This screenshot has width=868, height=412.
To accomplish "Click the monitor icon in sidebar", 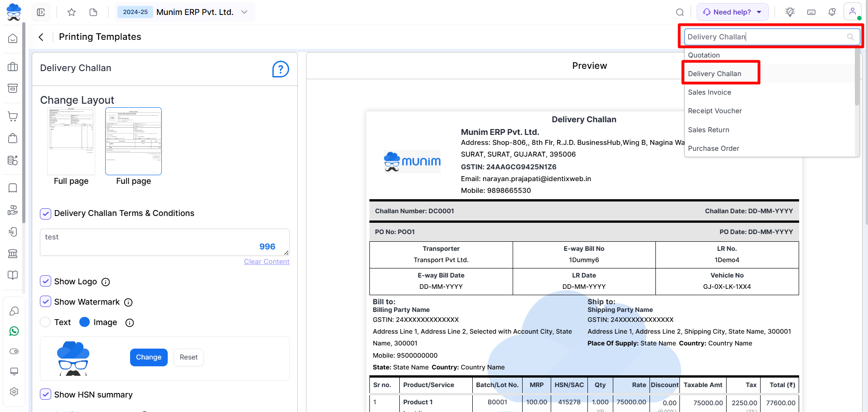I will (14, 371).
